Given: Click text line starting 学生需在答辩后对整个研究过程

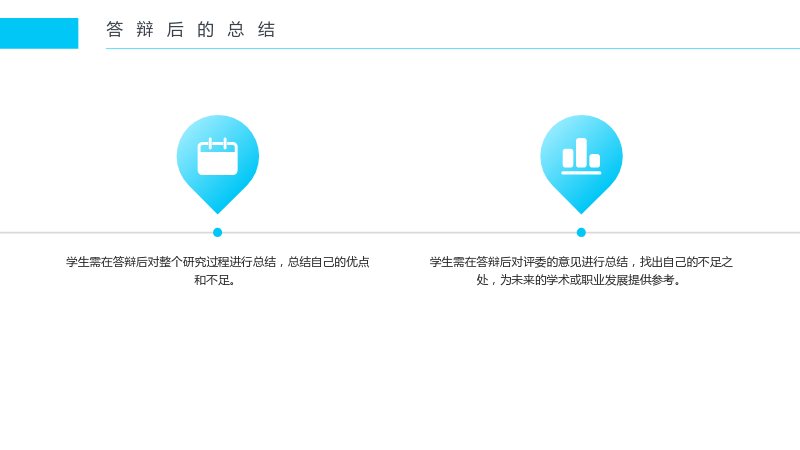Looking at the screenshot, I should pos(218,262).
